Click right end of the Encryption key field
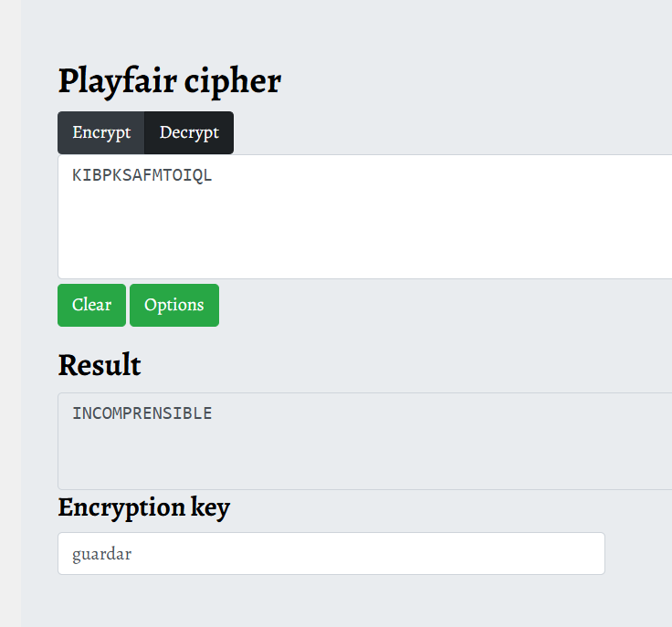Image resolution: width=672 pixels, height=627 pixels. (584, 554)
